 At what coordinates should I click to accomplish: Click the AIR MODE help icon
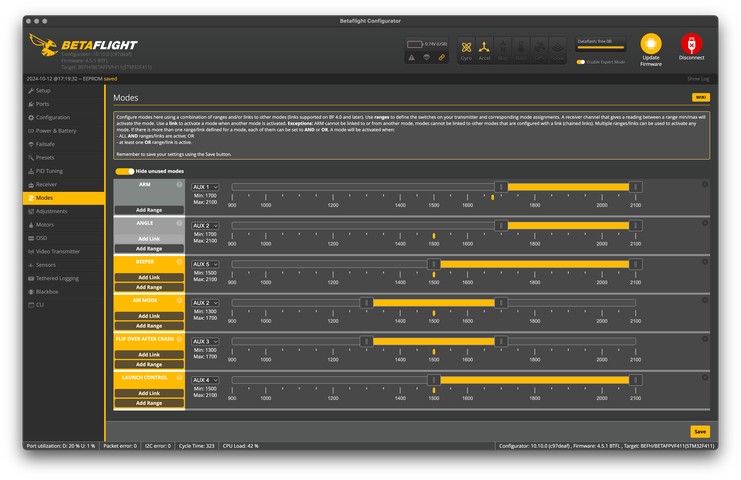(x=180, y=300)
